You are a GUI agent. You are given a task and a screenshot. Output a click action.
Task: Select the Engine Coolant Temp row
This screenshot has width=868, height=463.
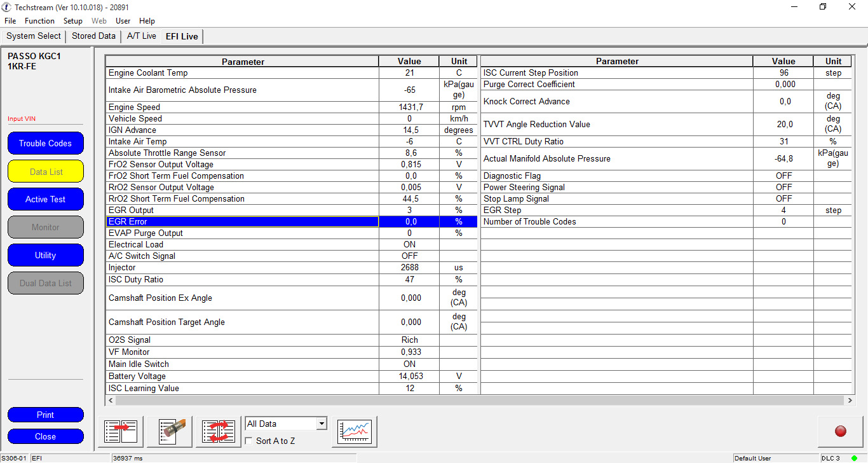(x=291, y=73)
